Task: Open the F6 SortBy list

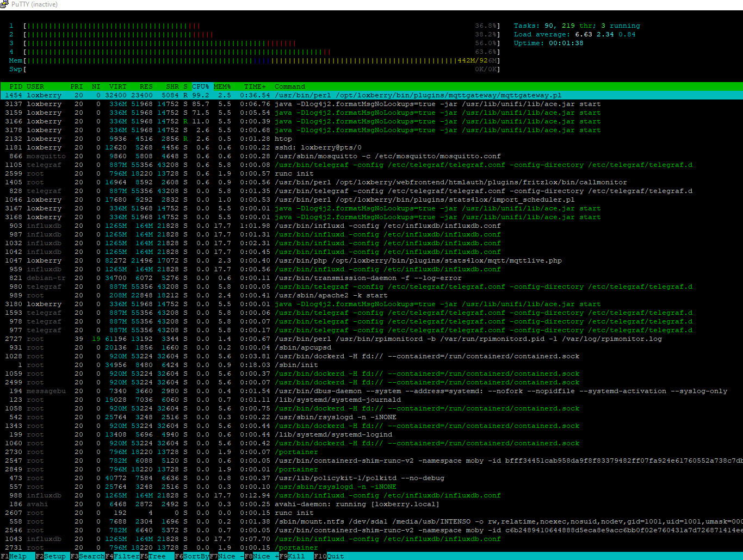Action: coord(195,556)
